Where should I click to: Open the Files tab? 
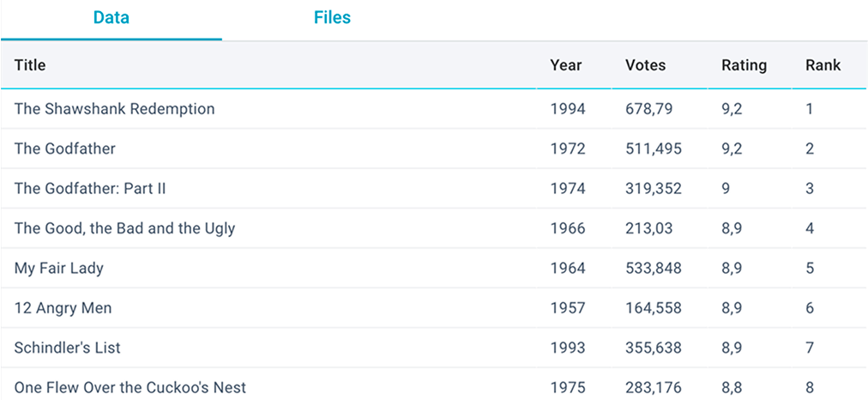[332, 18]
